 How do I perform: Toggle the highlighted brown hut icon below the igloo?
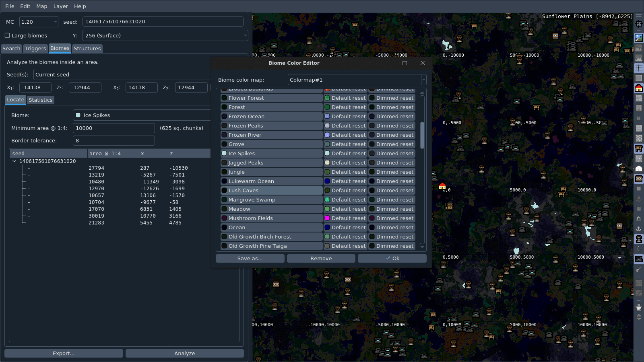[639, 179]
